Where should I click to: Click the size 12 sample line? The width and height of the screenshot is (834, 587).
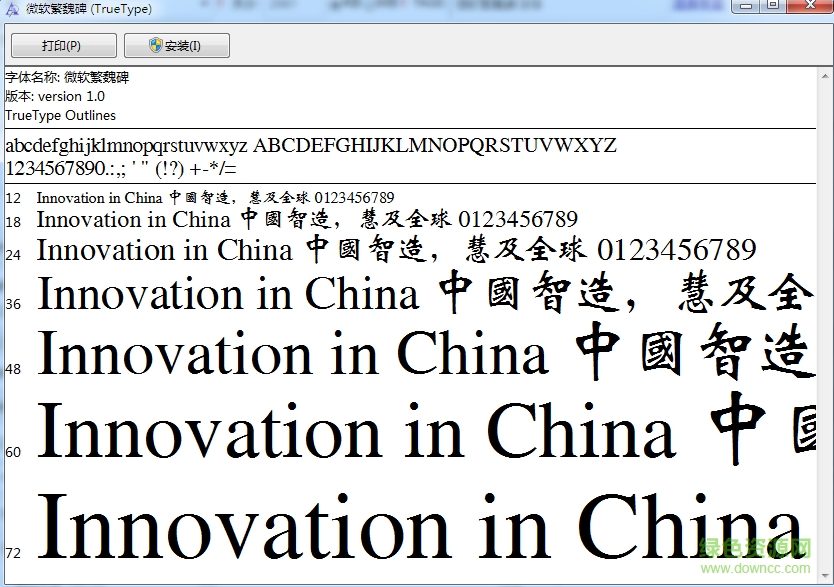(215, 198)
